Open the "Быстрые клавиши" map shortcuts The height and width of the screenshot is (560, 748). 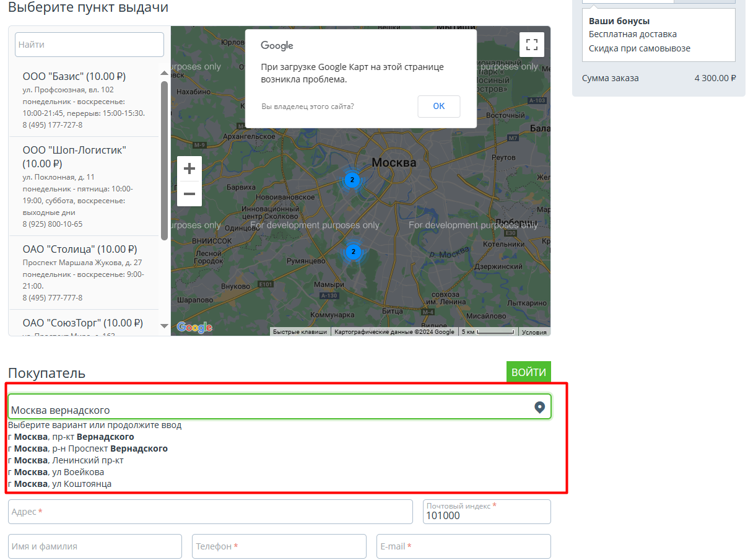point(300,332)
